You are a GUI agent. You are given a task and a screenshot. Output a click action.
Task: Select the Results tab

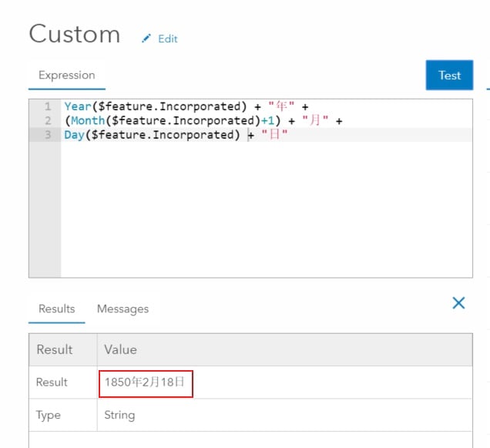57,309
